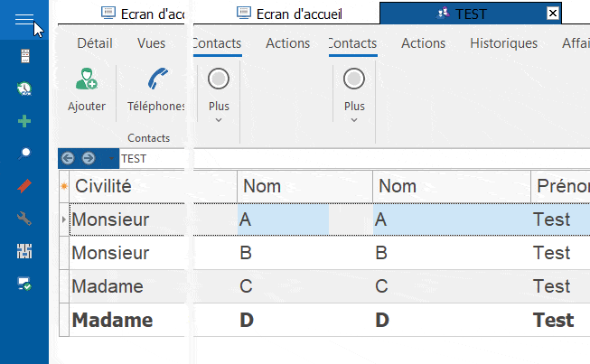The height and width of the screenshot is (364, 590).
Task: Open the wrench settings icon in sidebar
Action: click(x=24, y=219)
